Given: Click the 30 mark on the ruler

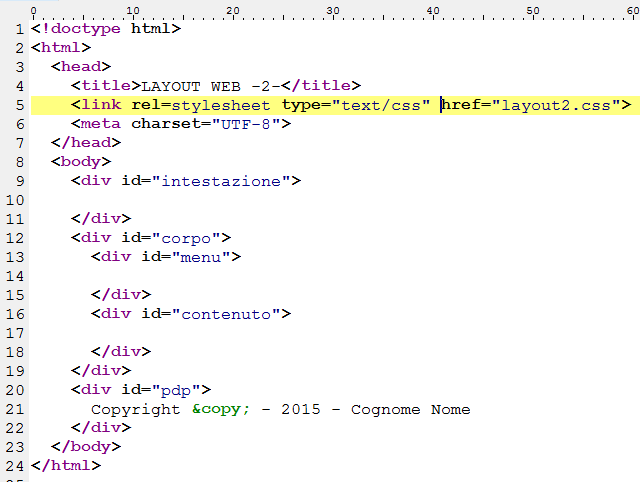Looking at the screenshot, I should (333, 11).
